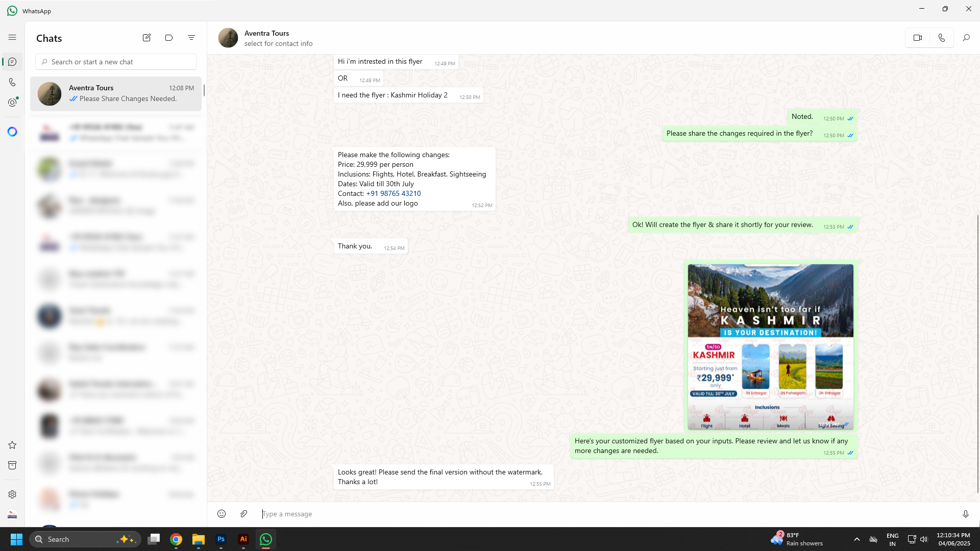Open Illustrator from the taskbar
The image size is (980, 551).
(x=243, y=539)
